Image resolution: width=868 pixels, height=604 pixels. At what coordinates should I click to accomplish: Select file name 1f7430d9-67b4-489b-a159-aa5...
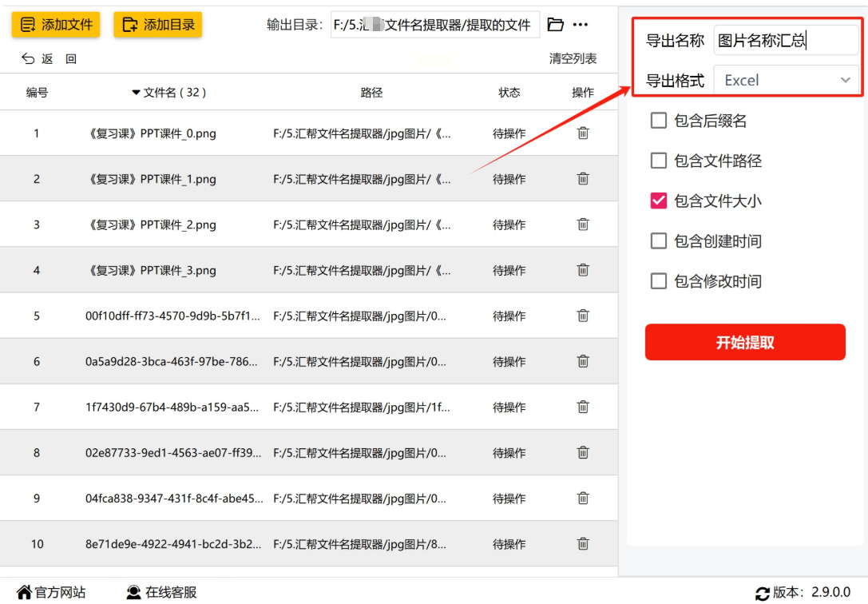click(172, 407)
